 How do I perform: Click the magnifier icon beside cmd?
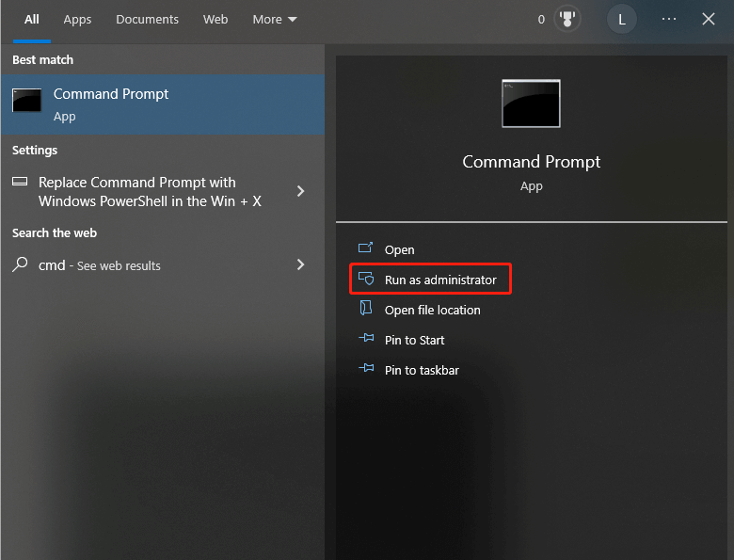point(20,264)
